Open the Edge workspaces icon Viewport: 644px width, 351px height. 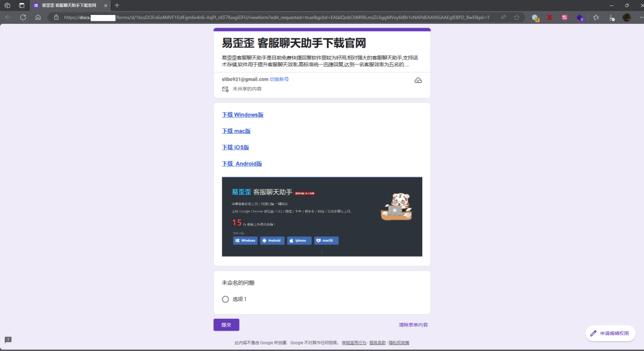click(7, 5)
